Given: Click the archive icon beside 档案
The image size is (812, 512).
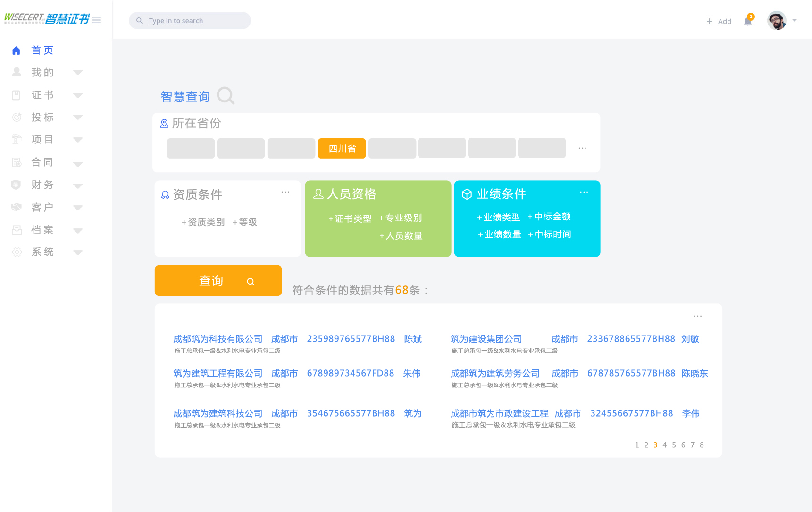Looking at the screenshot, I should (x=17, y=230).
